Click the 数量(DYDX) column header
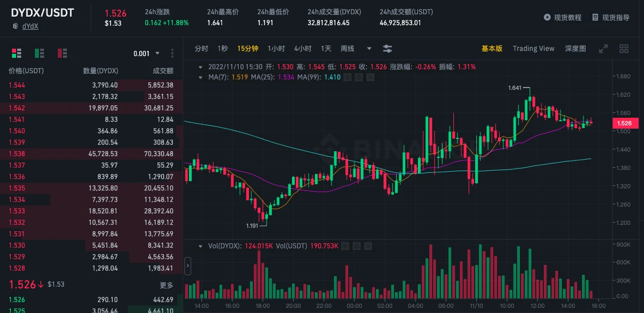Image resolution: width=644 pixels, height=313 pixels. tap(101, 70)
